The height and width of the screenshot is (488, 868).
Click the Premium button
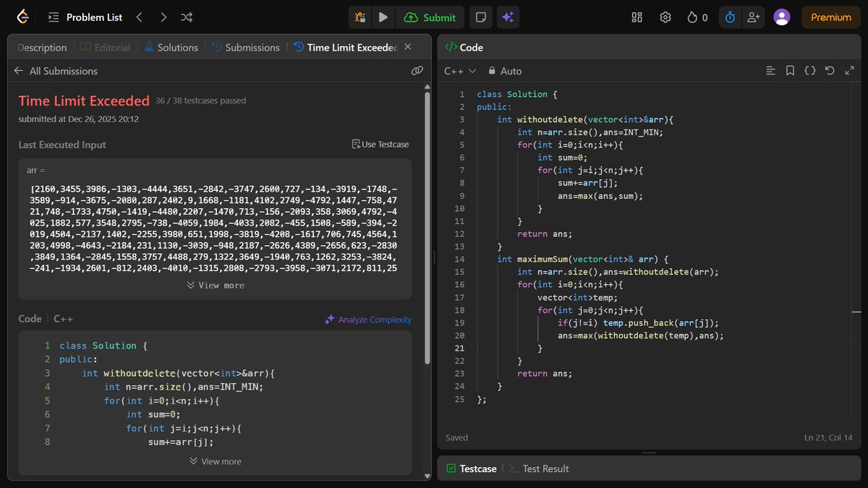pyautogui.click(x=831, y=17)
